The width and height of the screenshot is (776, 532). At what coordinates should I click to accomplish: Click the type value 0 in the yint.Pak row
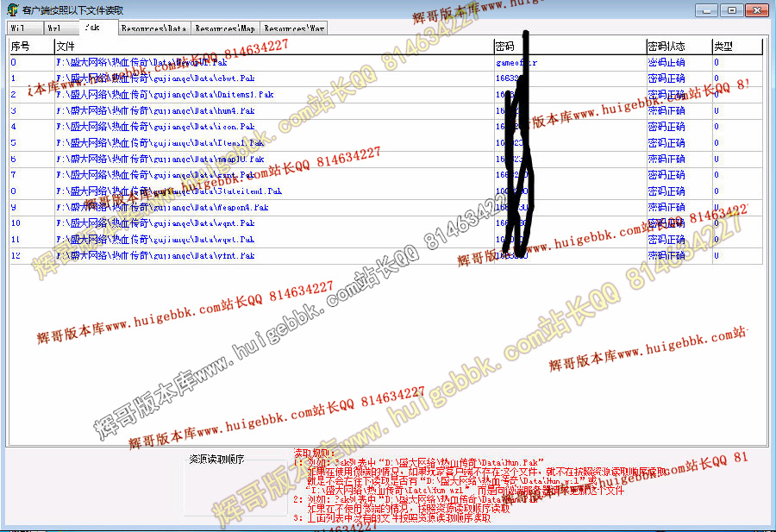click(x=717, y=255)
